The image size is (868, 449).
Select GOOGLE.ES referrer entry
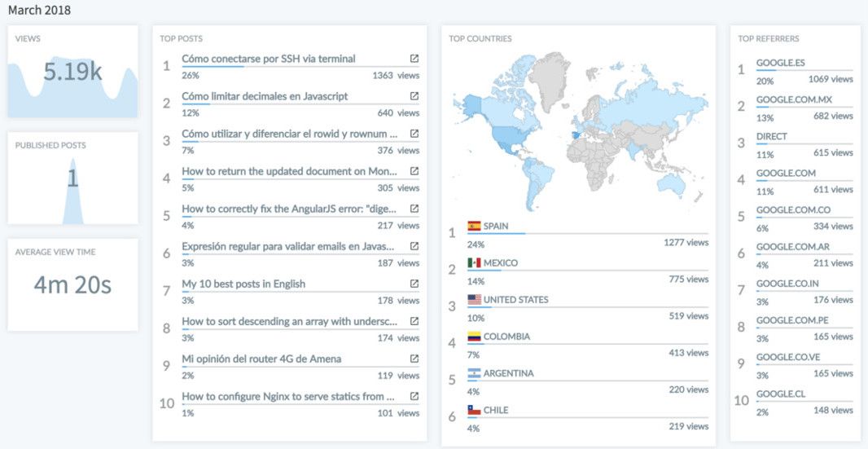804,71
